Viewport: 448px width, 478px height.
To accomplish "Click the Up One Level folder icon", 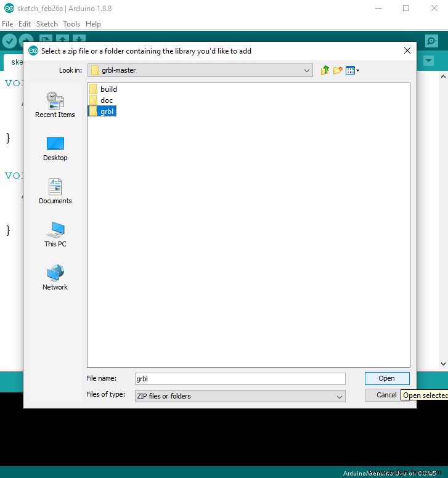I will pyautogui.click(x=325, y=70).
